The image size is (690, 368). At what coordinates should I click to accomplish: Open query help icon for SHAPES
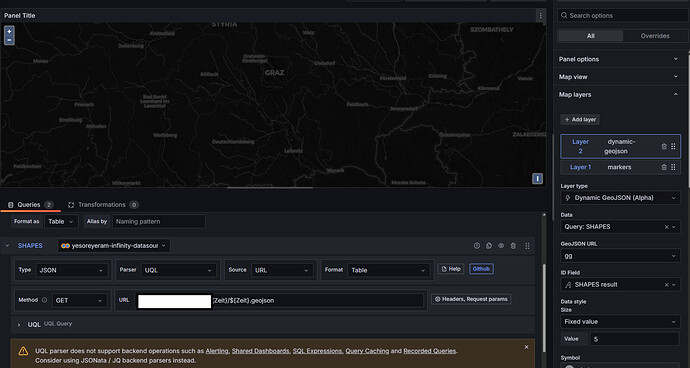tap(477, 246)
